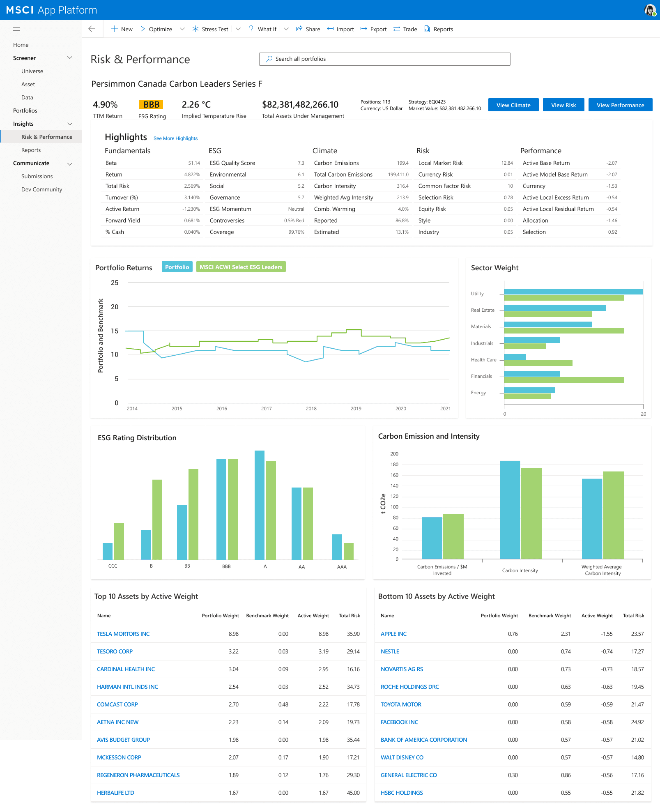The height and width of the screenshot is (812, 660).
Task: Open WALT DISNEY CO asset link
Action: click(x=402, y=757)
